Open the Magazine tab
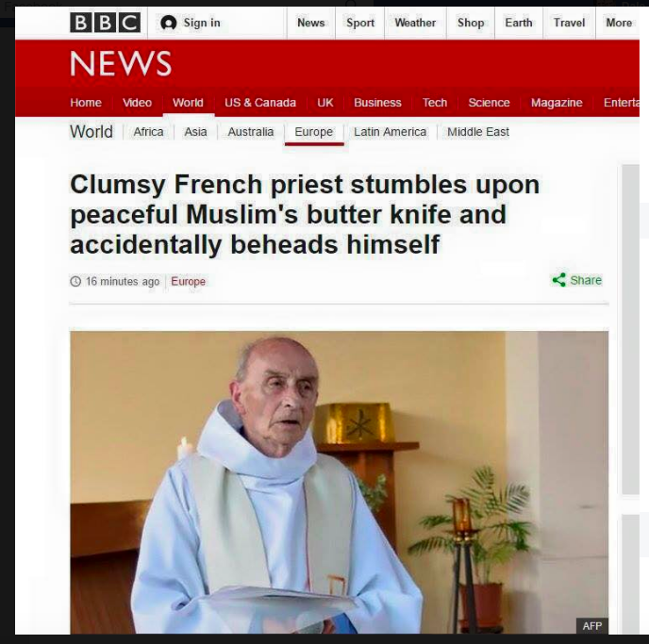The image size is (649, 644). pos(557,103)
